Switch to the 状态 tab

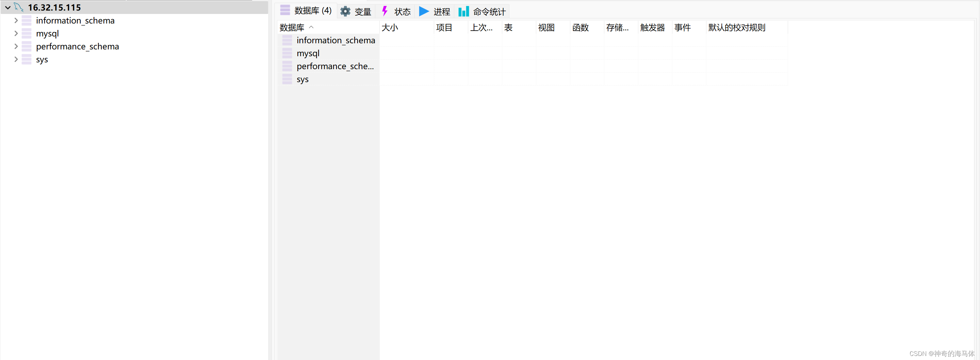coord(396,12)
